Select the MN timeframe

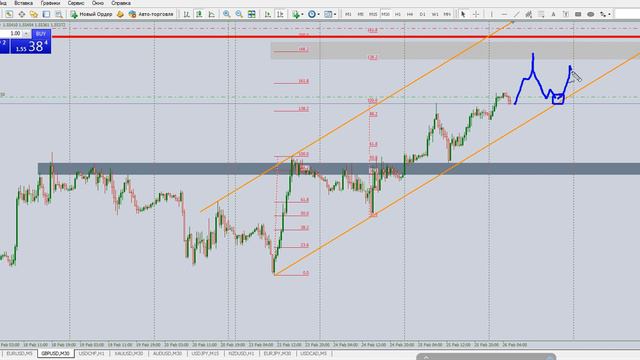447,14
